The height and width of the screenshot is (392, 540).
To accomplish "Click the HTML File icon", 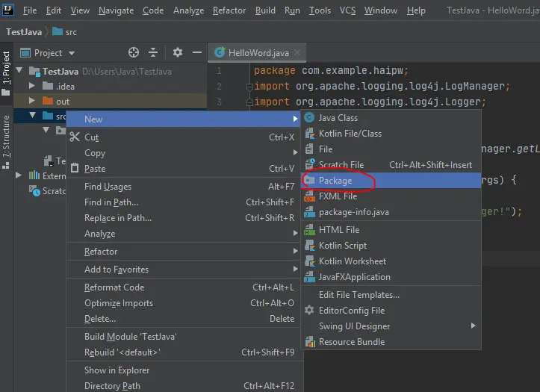I will (310, 230).
